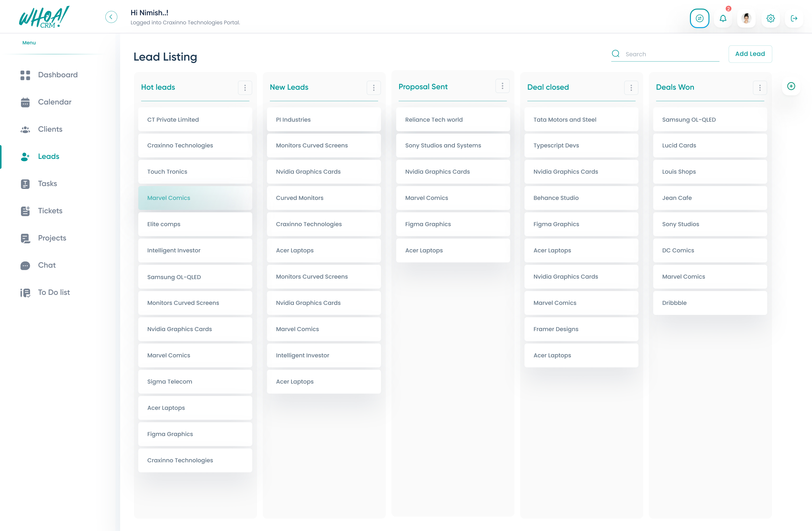Viewport: 812px width, 531px height.
Task: Navigate to Clients menu item
Action: tap(50, 129)
